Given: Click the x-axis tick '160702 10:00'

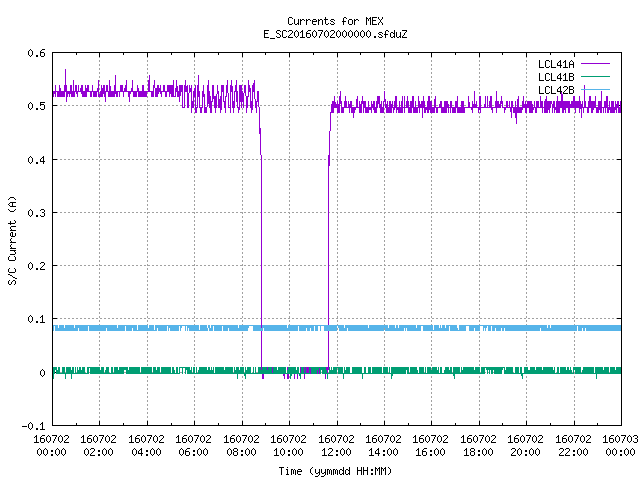Looking at the screenshot, I should (288, 446).
